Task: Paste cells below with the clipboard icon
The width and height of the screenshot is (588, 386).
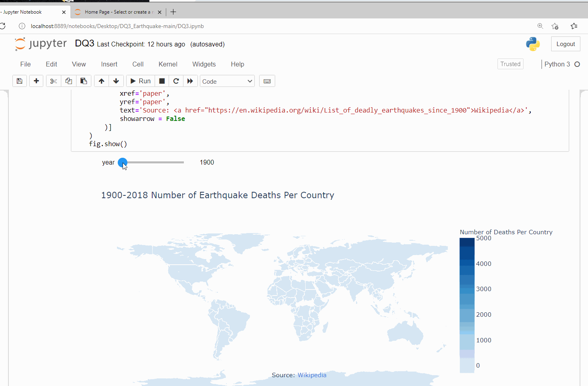Action: point(84,81)
